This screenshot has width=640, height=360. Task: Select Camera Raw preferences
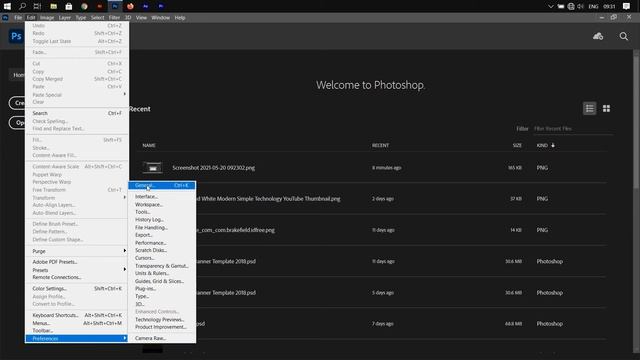point(162,338)
